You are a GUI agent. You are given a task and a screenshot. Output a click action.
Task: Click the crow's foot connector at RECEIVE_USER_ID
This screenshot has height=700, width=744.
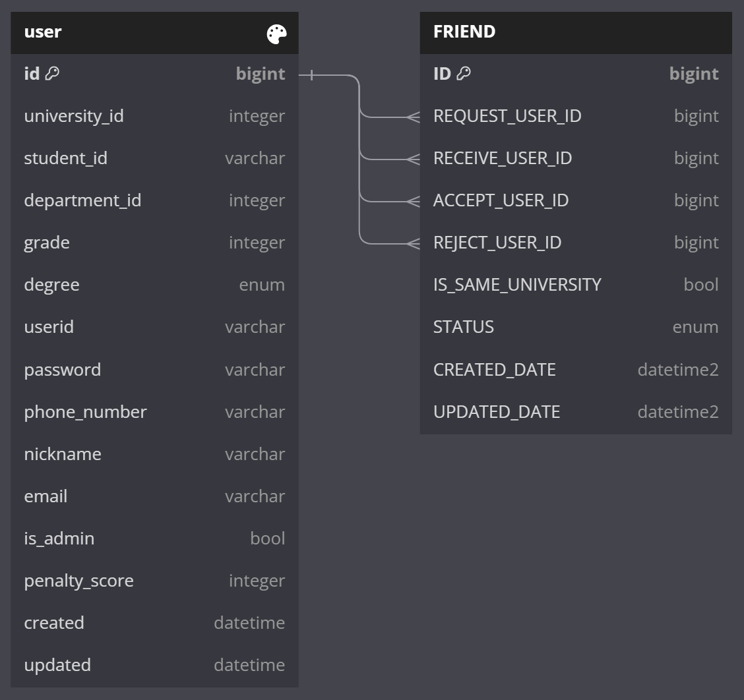[414, 160]
